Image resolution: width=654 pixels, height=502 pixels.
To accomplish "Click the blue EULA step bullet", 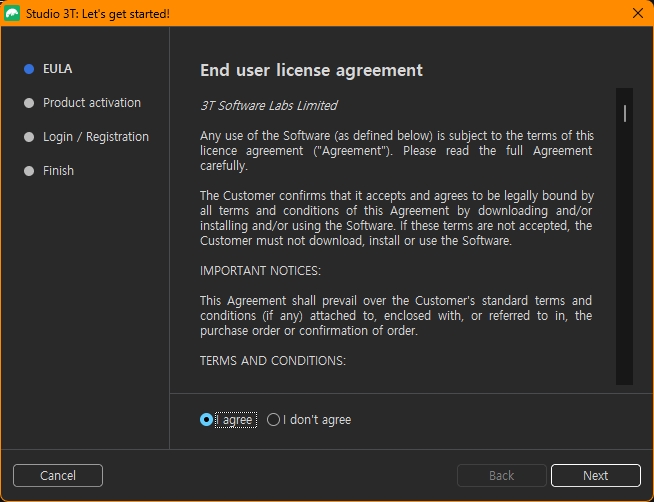I will [29, 69].
